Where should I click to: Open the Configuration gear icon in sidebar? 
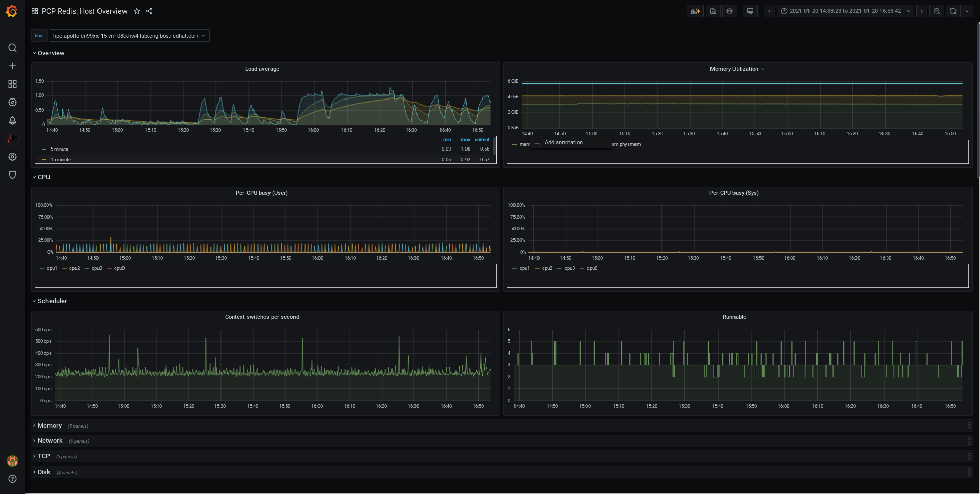pyautogui.click(x=12, y=157)
